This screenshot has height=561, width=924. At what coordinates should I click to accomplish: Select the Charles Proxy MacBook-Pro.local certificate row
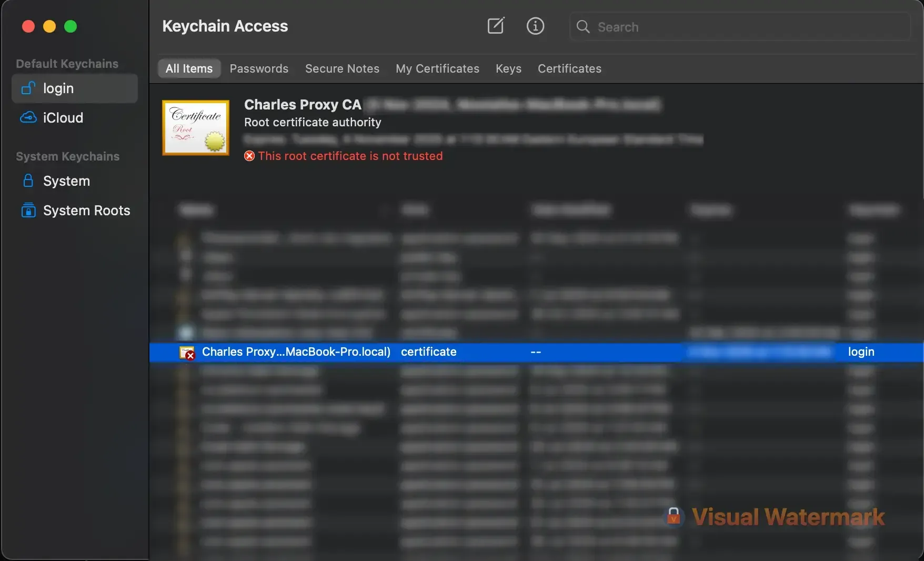296,352
